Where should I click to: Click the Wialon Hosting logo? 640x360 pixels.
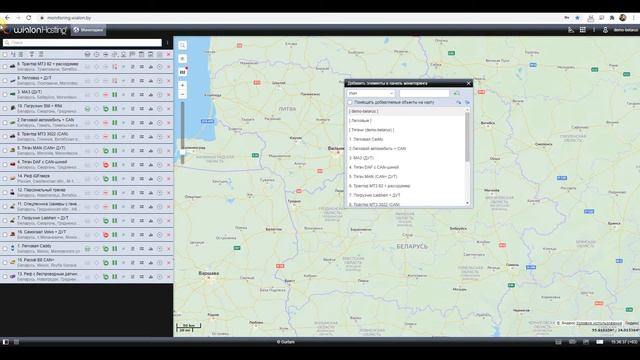coord(34,30)
